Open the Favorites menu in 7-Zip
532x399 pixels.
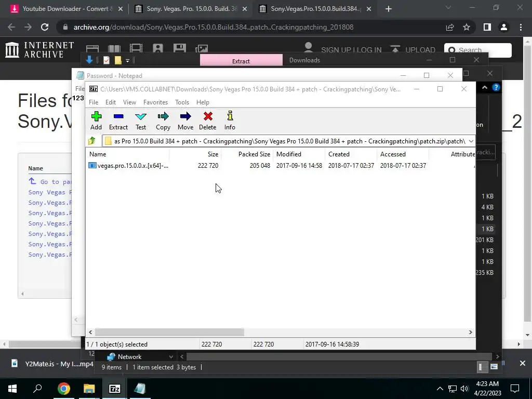click(155, 102)
